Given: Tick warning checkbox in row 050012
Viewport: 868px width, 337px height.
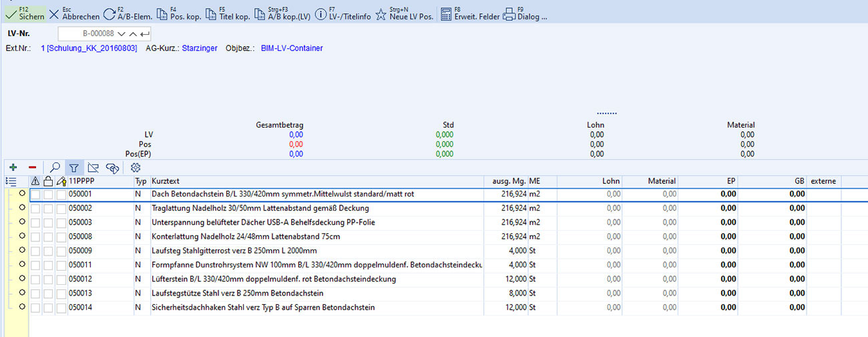Looking at the screenshot, I should pos(36,279).
